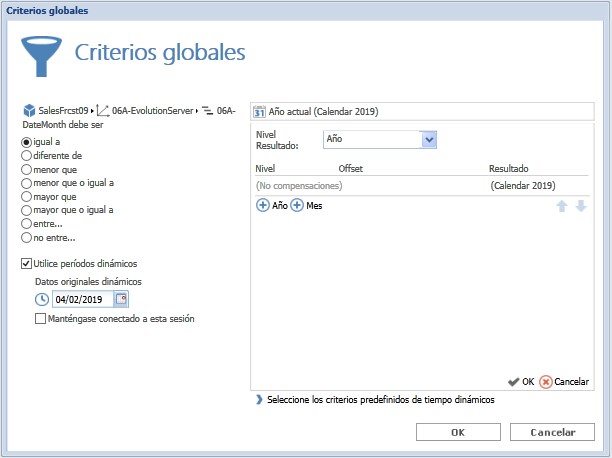
Task: Click the 'Año actual (Calendar 2019)' field
Action: (422, 112)
